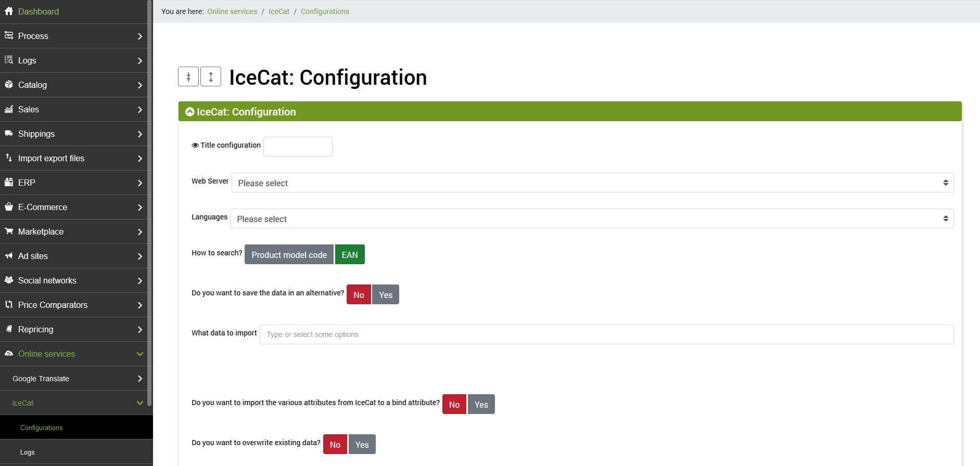
Task: Click the collapse-all panels button beside the title
Action: point(188,77)
